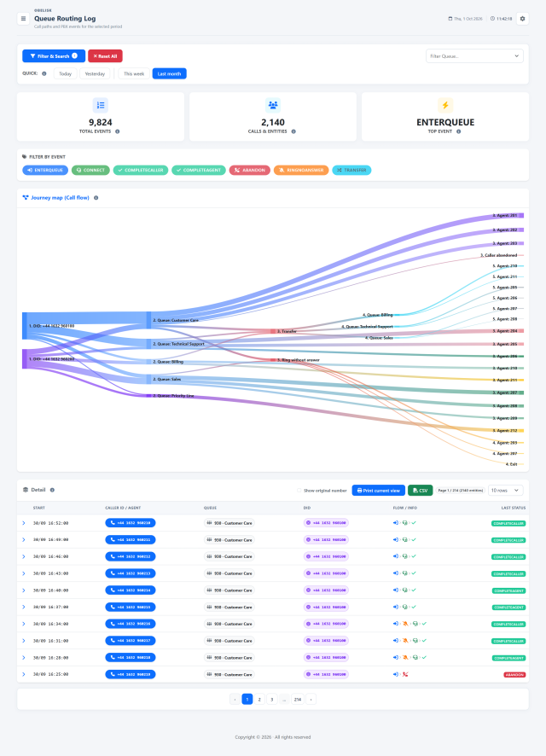The image size is (546, 756).
Task: Open the Filter Queue dropdown
Action: click(x=474, y=56)
